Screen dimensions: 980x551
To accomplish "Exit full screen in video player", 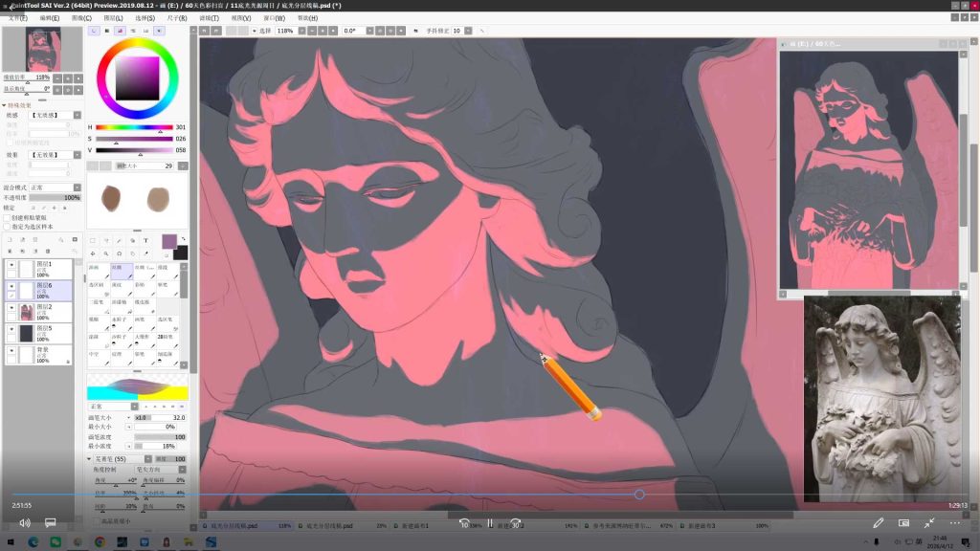I will point(929,523).
